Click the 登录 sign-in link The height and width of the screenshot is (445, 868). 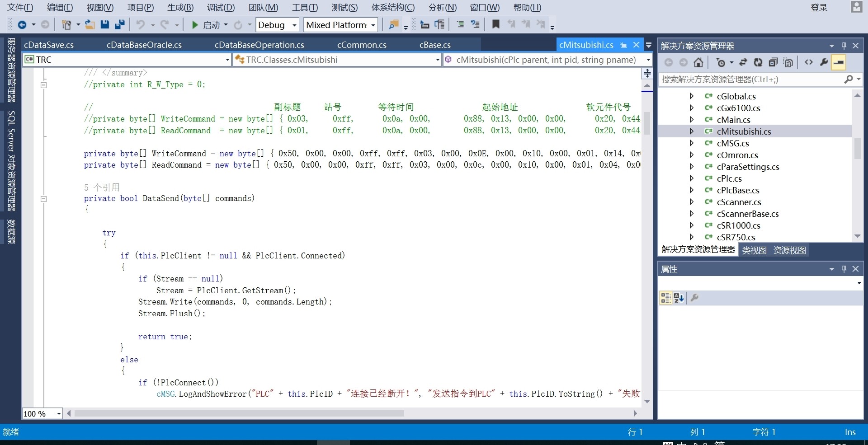[819, 7]
